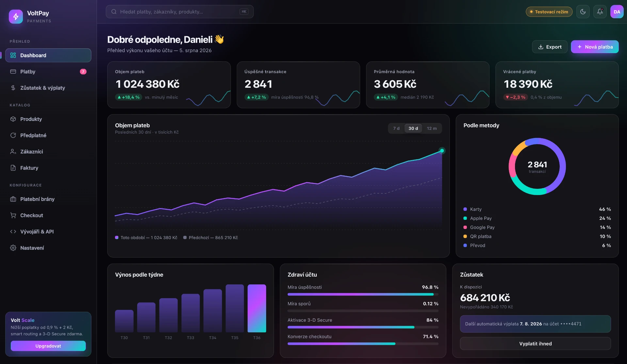627x364 pixels.
Task: Toggle the Předchozí legend series
Action: [210, 238]
